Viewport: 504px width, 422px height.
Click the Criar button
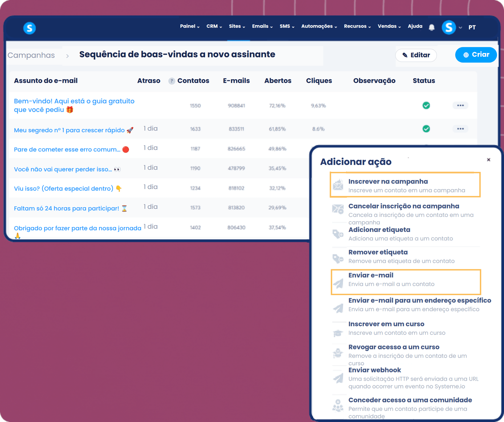tap(476, 55)
